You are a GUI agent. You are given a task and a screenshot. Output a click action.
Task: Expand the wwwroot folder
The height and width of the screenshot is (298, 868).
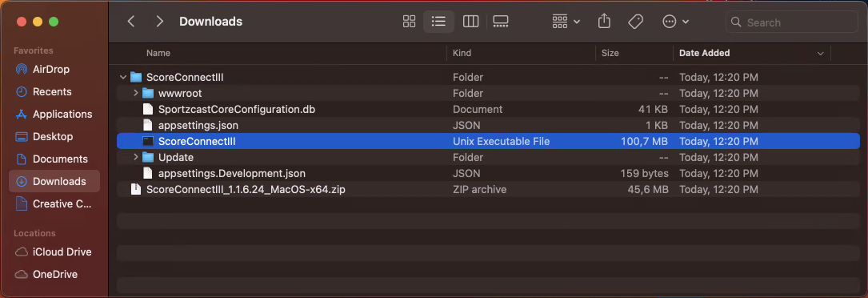click(136, 93)
